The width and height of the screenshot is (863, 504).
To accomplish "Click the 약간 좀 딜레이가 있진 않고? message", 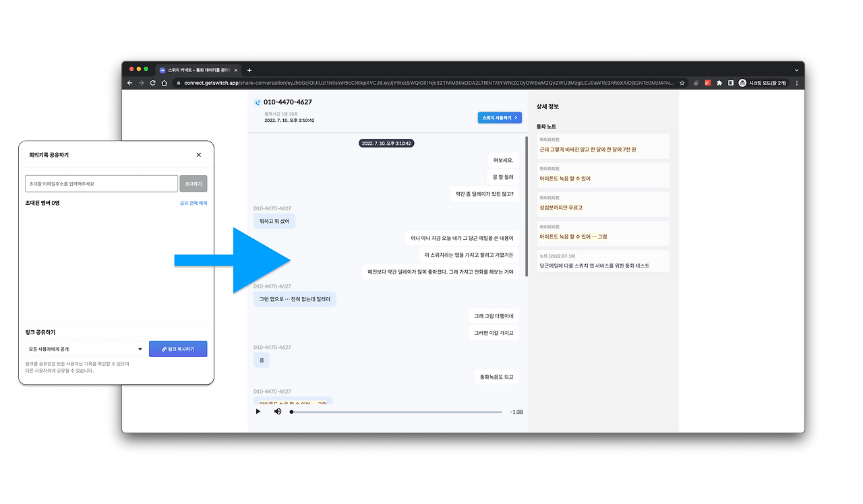I will 485,194.
